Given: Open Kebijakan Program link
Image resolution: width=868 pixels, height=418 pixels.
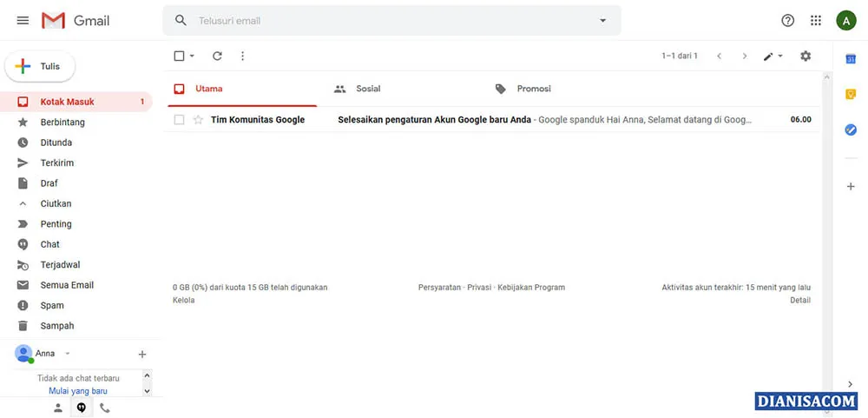Looking at the screenshot, I should (x=531, y=287).
